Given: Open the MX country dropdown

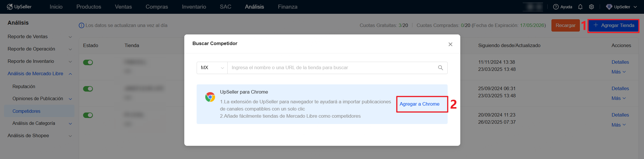Looking at the screenshot, I should click(x=212, y=68).
